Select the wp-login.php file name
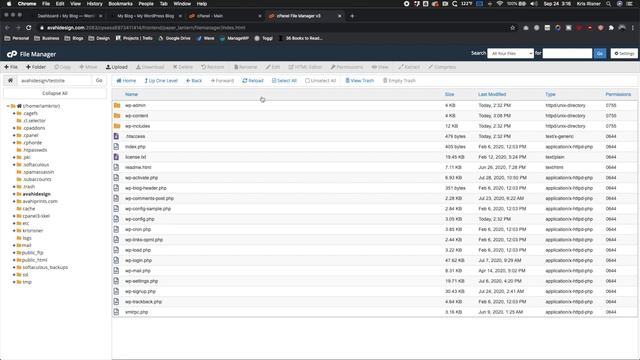The image size is (640, 360). point(138,260)
